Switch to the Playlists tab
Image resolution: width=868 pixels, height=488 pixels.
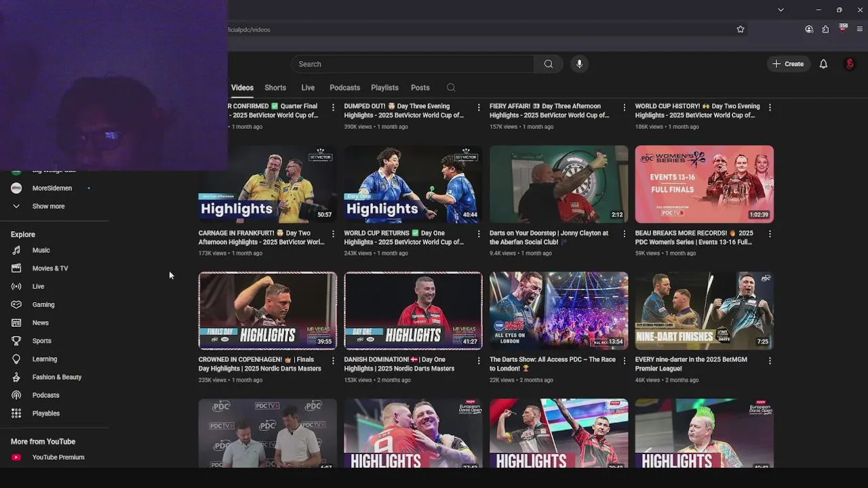coord(384,87)
